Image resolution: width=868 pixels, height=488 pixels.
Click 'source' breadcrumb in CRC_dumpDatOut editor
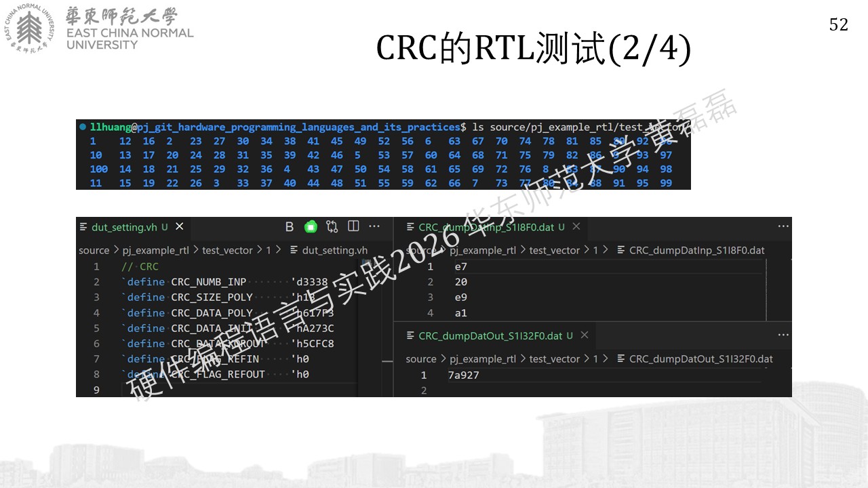(x=421, y=359)
